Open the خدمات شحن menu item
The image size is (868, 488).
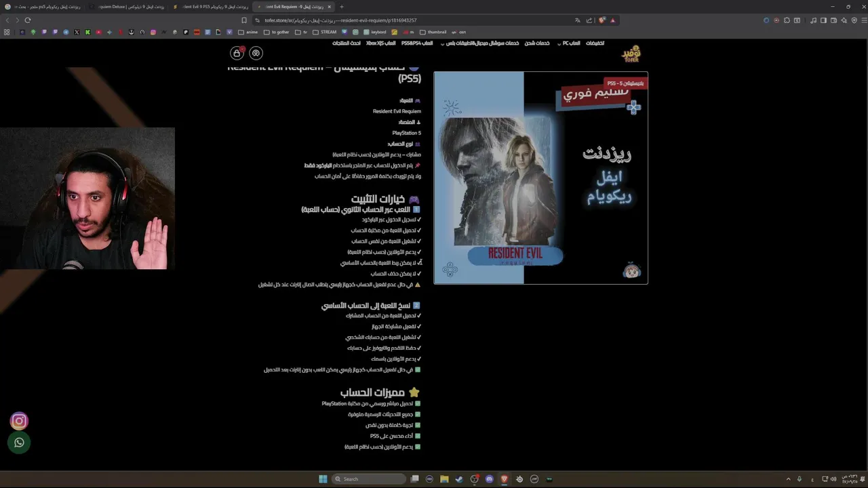(537, 43)
